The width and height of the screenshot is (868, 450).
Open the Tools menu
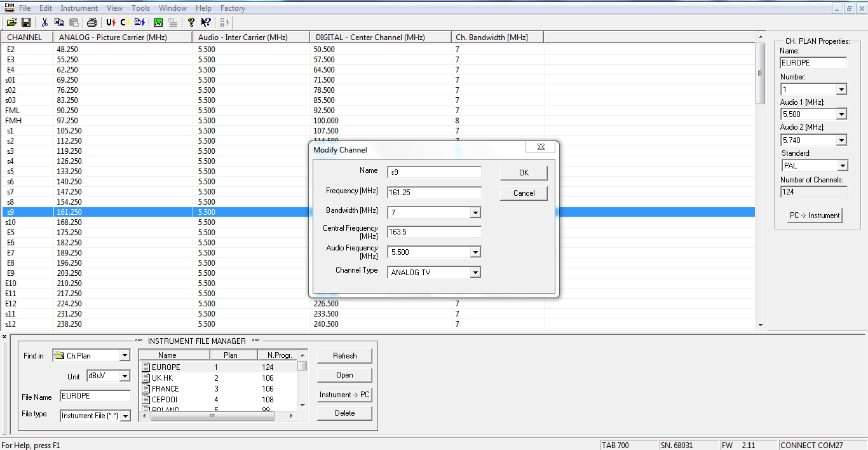(141, 8)
